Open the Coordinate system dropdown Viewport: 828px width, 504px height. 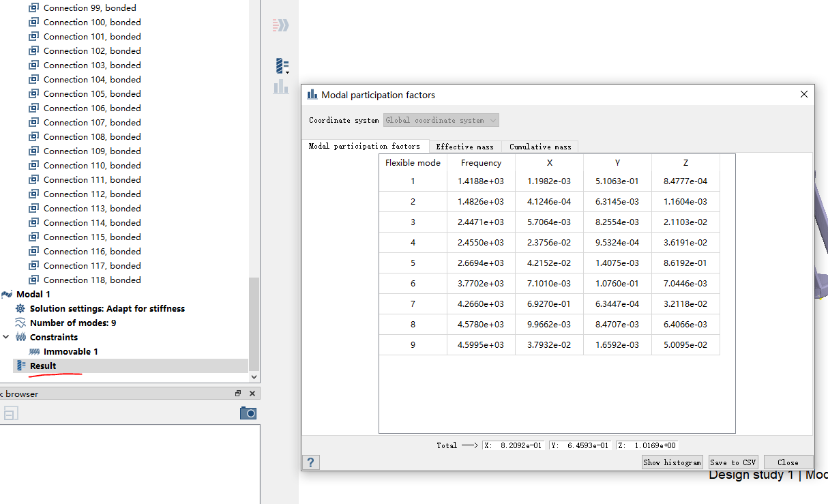[x=441, y=120]
